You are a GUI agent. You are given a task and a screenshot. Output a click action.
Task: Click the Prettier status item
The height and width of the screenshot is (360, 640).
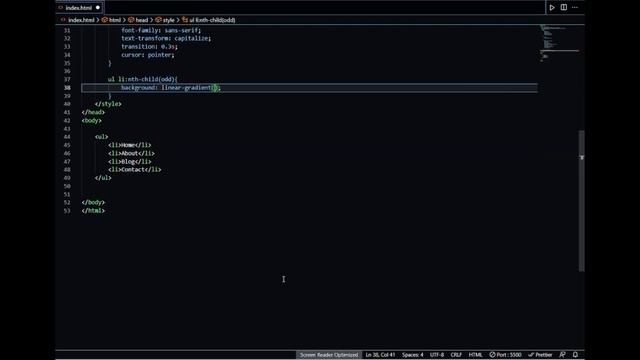[540, 355]
